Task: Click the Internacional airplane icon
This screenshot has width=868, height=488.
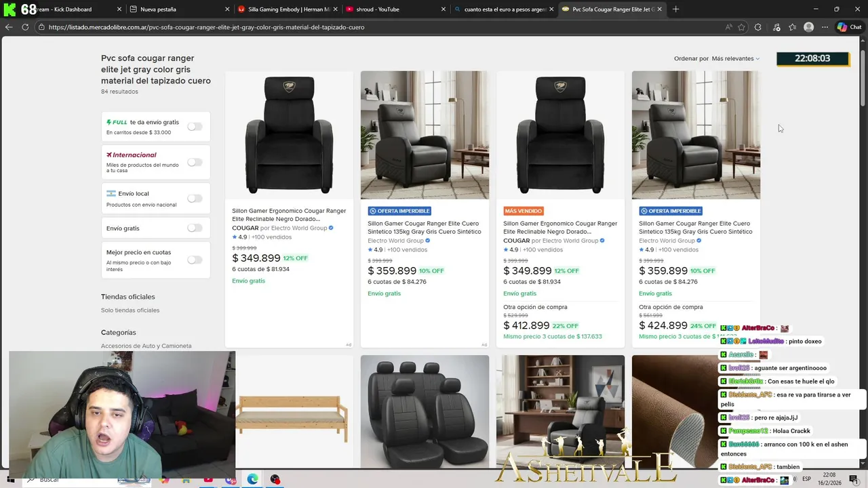Action: 109,155
